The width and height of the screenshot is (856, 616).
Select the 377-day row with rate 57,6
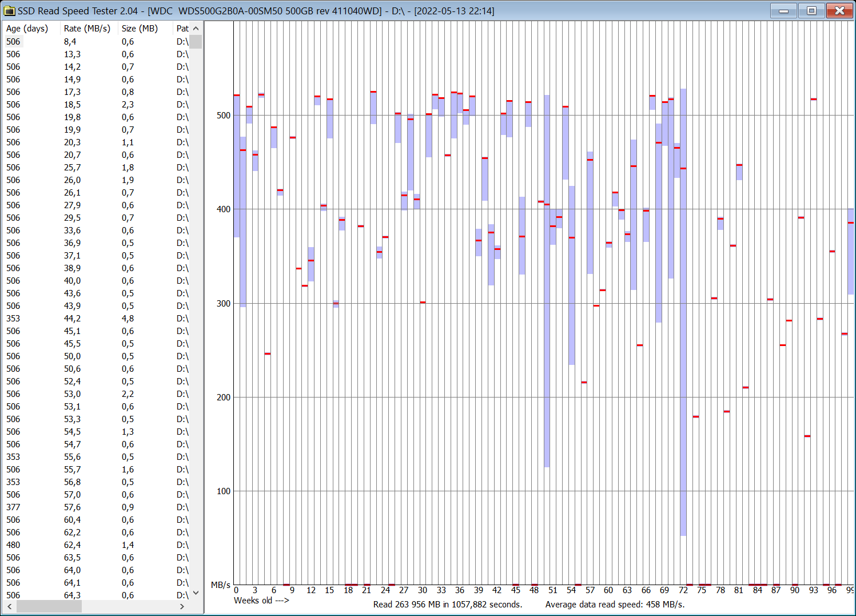pos(97,507)
